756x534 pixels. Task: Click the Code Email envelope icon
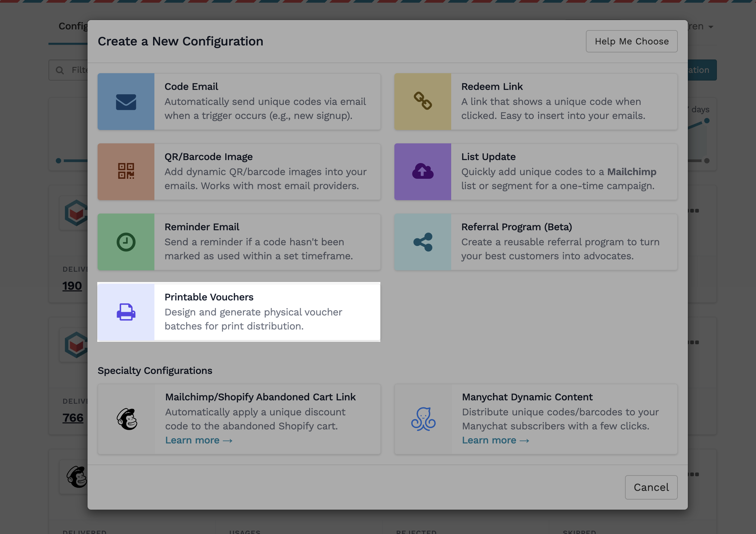[x=126, y=102]
